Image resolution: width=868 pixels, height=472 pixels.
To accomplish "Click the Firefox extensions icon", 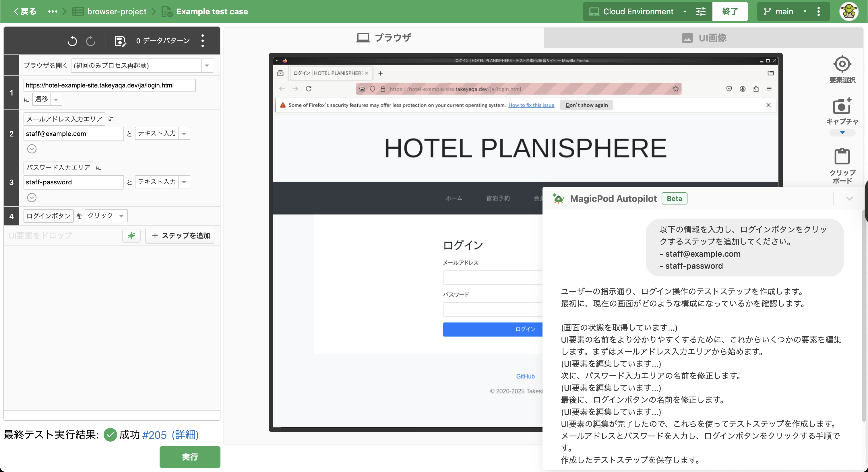I will 756,89.
